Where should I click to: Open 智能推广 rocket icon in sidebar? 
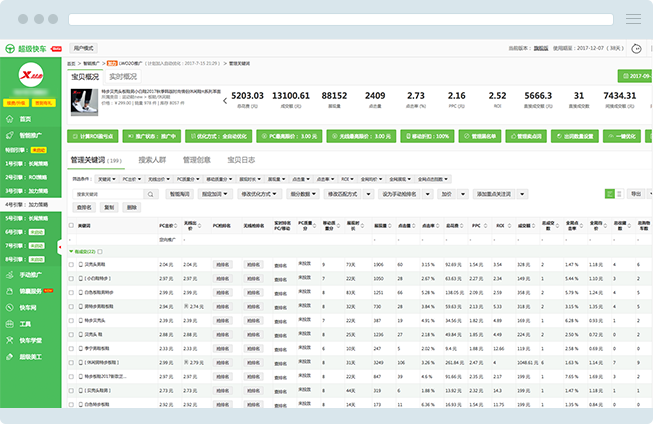point(9,134)
